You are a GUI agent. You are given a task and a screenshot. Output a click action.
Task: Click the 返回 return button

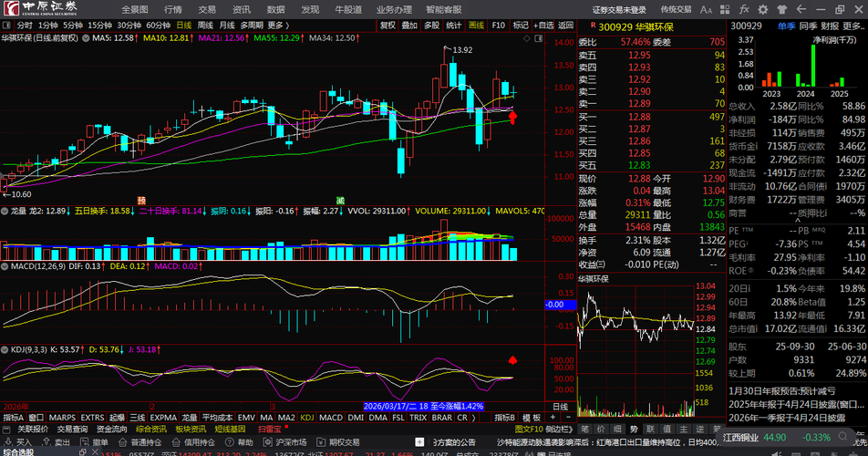[x=565, y=26]
